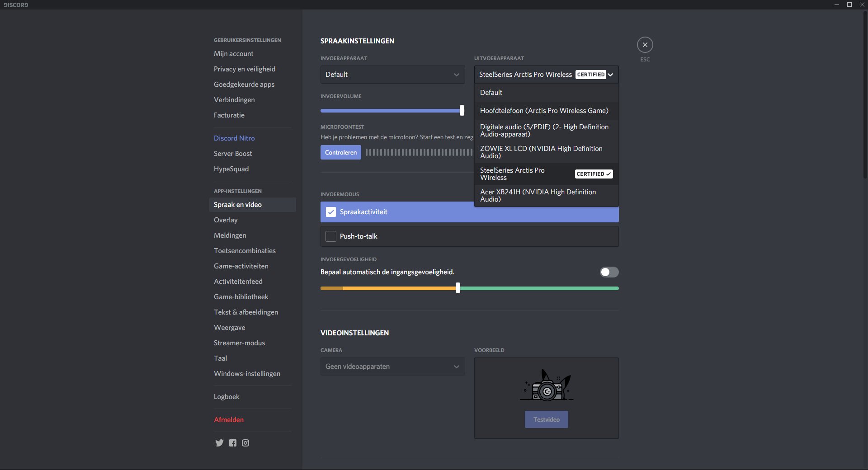The width and height of the screenshot is (868, 470).
Task: Click the camera preview illustration
Action: pos(547,385)
